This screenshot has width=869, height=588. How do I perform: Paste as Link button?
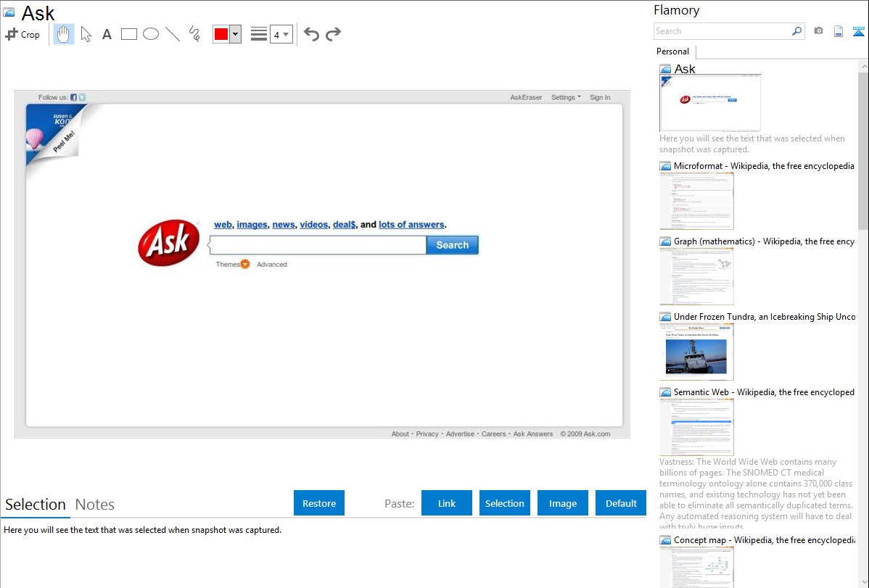pos(447,503)
